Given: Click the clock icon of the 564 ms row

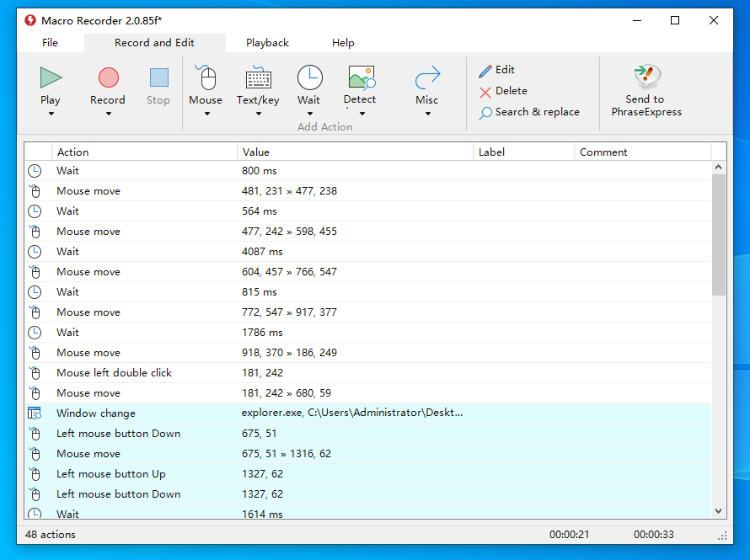Looking at the screenshot, I should (35, 211).
